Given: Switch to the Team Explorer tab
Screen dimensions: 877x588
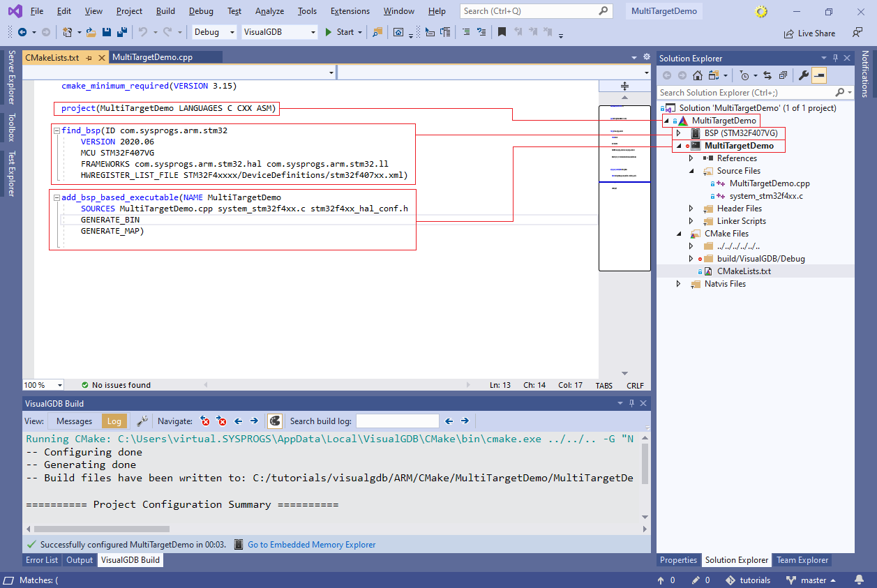Looking at the screenshot, I should pyautogui.click(x=802, y=560).
